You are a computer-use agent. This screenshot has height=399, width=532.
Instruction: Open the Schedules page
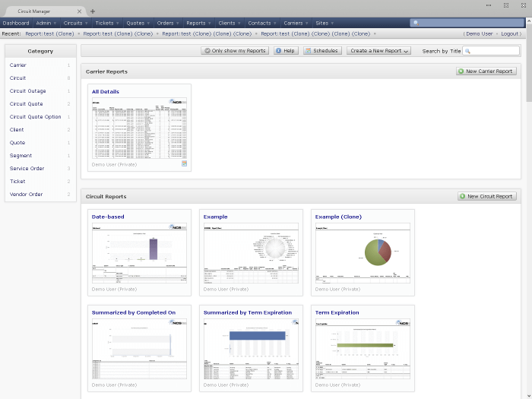[322, 51]
